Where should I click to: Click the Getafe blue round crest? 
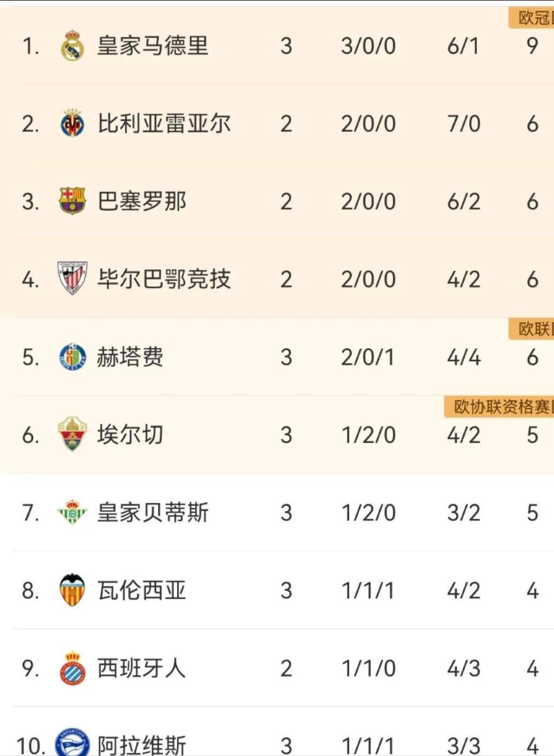point(72,357)
